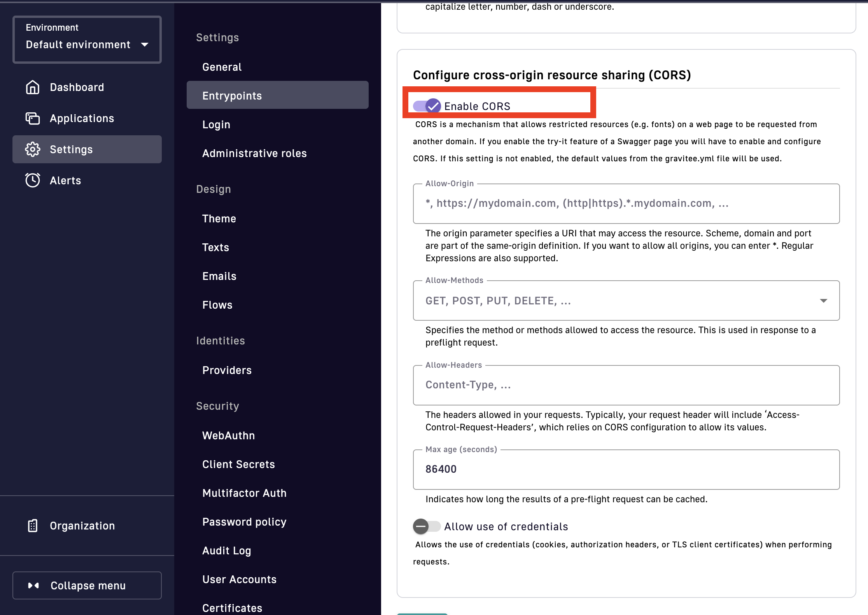Click the Collapse menu button
This screenshot has height=615, width=868.
point(87,585)
